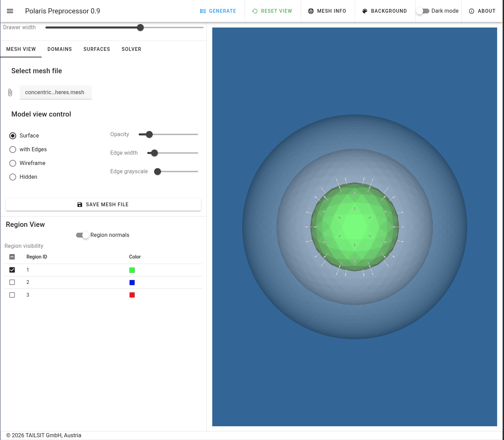Screen dimensions: 504x440
Task: Click the Generate icon in toolbar
Action: pos(203,11)
